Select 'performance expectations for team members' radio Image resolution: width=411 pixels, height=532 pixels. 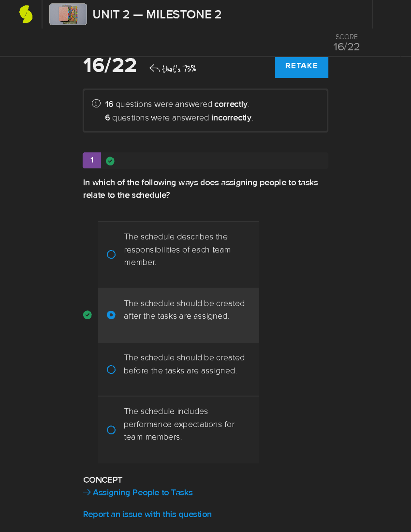pyautogui.click(x=111, y=430)
